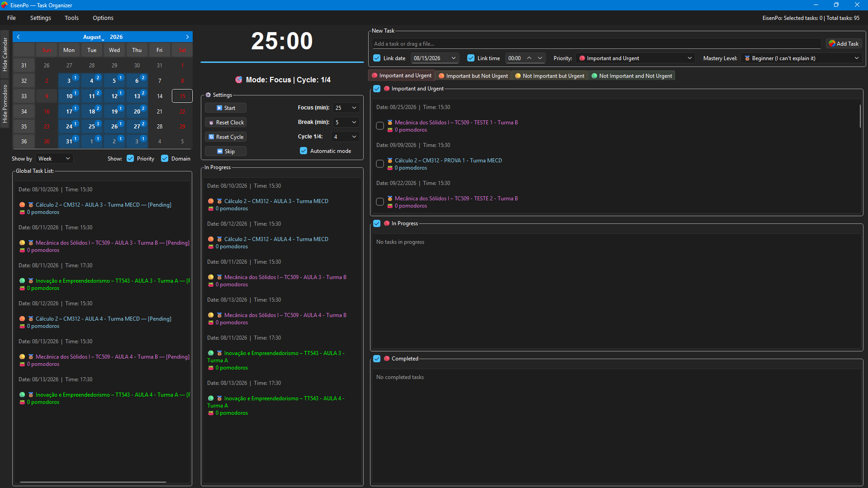Open the Mastery Level dropdown

point(801,58)
